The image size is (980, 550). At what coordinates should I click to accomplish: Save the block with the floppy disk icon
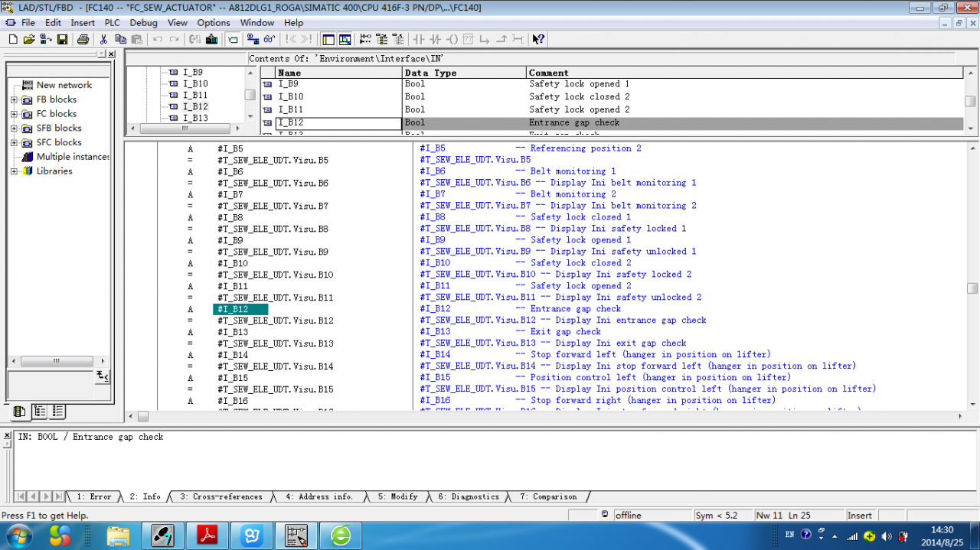coord(62,39)
